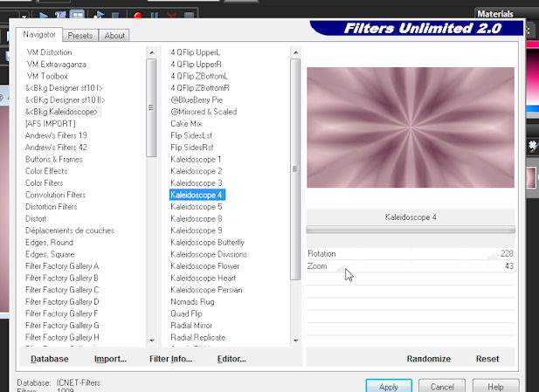
Task: Select VM Extravaganza category
Action: point(57,65)
